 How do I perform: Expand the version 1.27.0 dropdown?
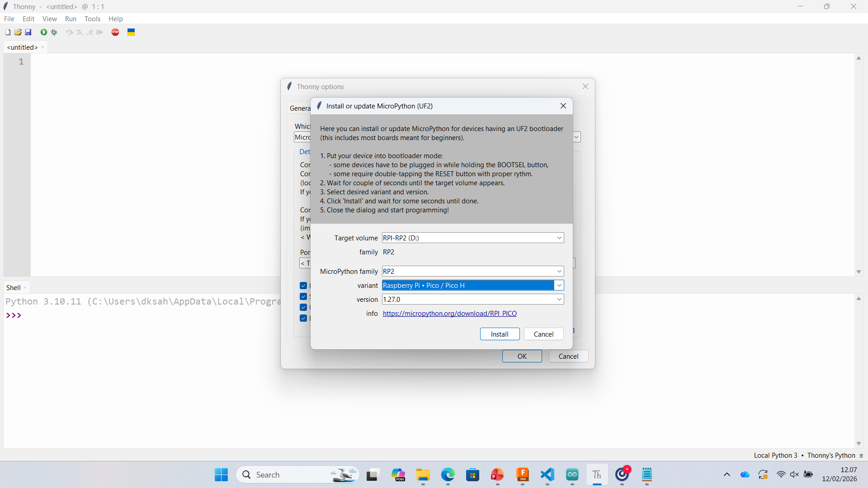tap(559, 299)
